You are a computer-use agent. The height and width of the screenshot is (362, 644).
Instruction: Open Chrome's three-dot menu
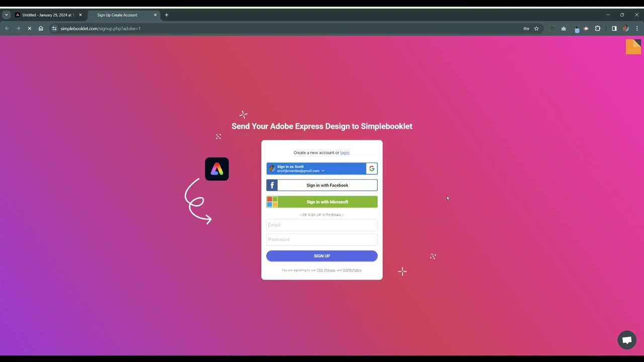637,29
